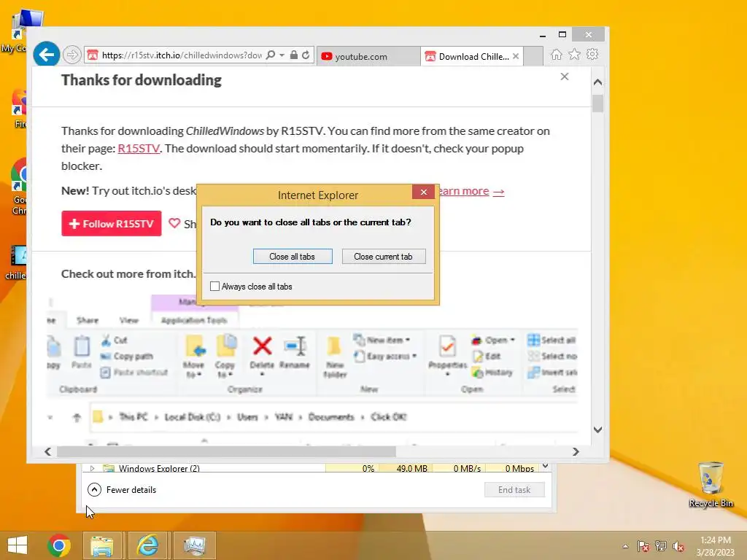747x560 pixels.
Task: Open the R15STV creator page link
Action: pyautogui.click(x=139, y=149)
